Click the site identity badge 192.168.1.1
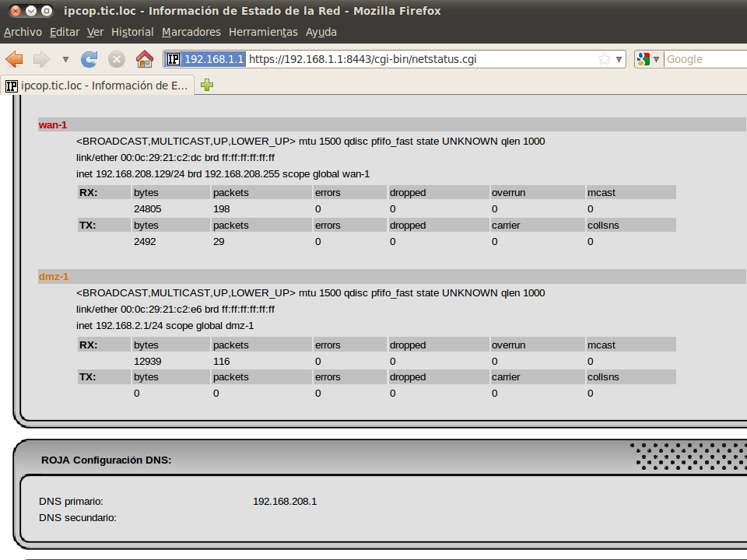Viewport: 747px width, 560px height. click(x=205, y=59)
